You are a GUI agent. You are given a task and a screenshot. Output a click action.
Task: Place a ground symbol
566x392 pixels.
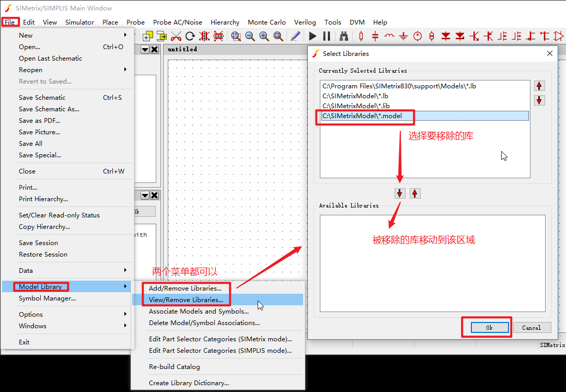coord(403,36)
